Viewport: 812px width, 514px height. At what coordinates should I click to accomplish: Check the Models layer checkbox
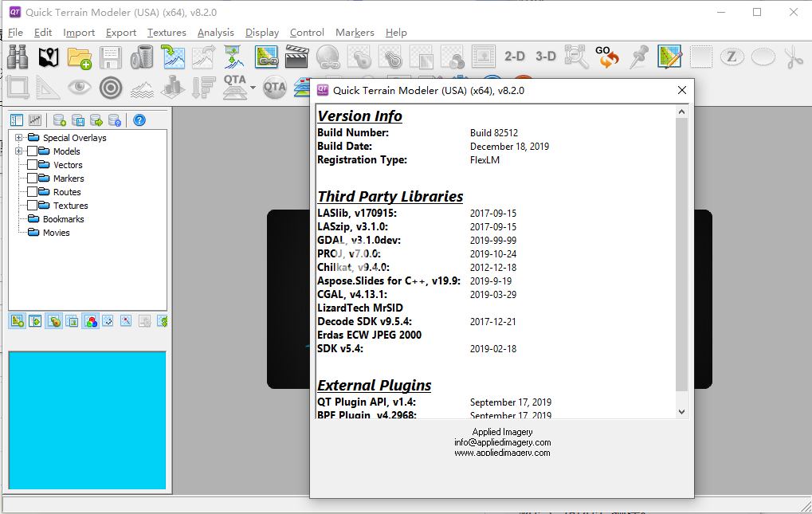33,151
